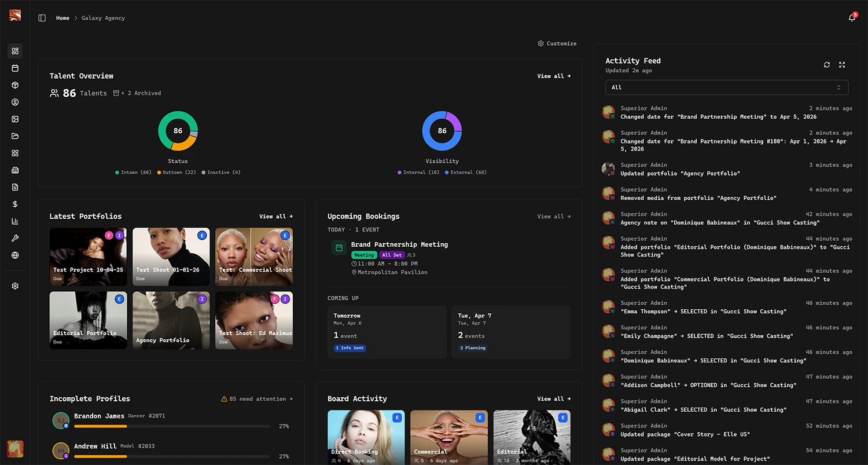Screen dimensions: 868x465
Task: Open the Activity Feed "All" filter dropdown
Action: (x=726, y=87)
